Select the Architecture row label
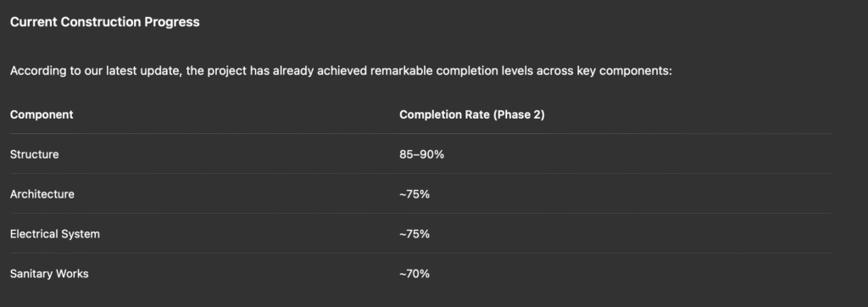Viewport: 868px width, 307px height. point(42,194)
